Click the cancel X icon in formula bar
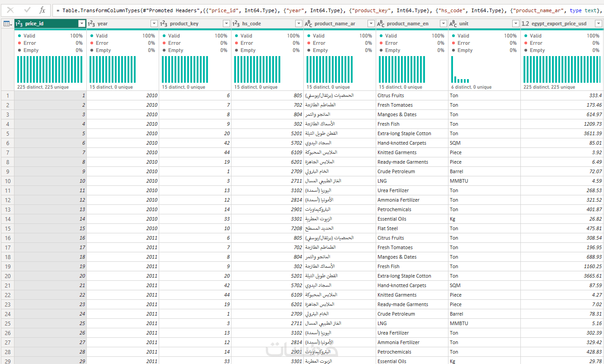Screen dimensions: 604x364 coord(10,10)
